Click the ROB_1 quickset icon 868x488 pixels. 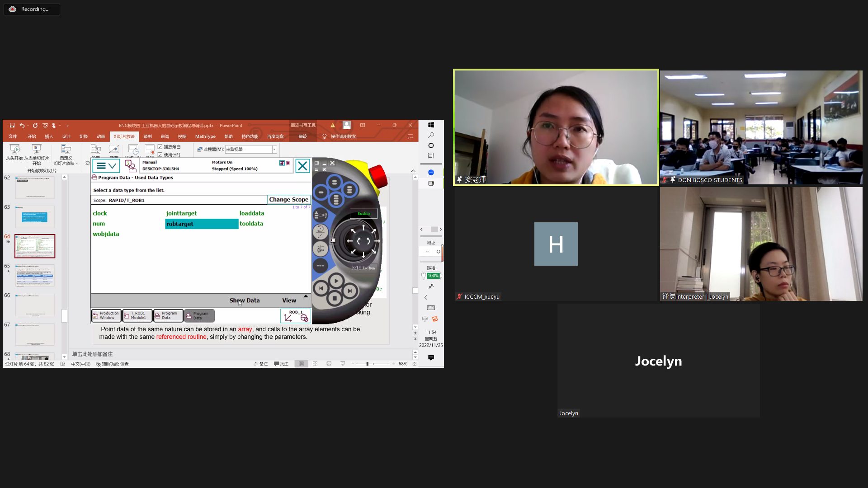[x=296, y=315]
